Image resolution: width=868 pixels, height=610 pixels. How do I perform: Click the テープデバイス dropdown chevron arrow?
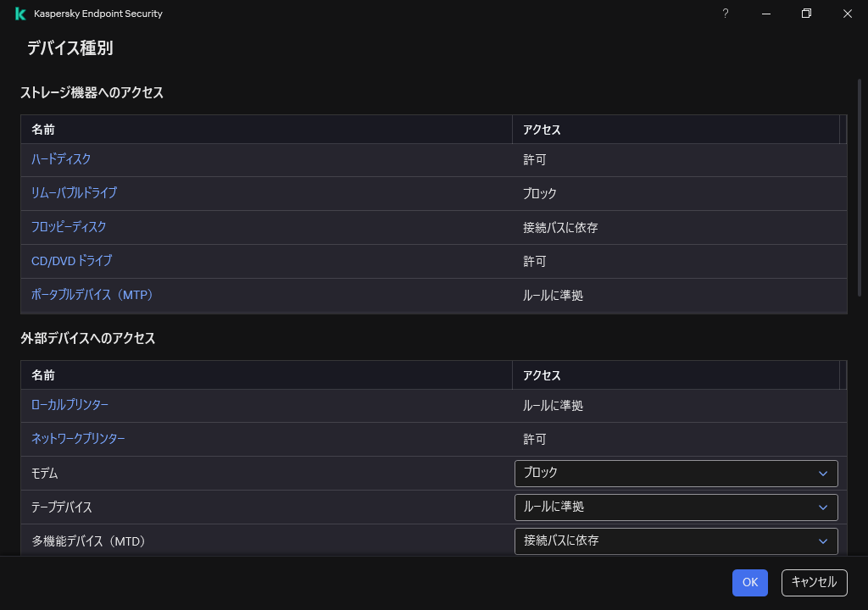pyautogui.click(x=821, y=507)
